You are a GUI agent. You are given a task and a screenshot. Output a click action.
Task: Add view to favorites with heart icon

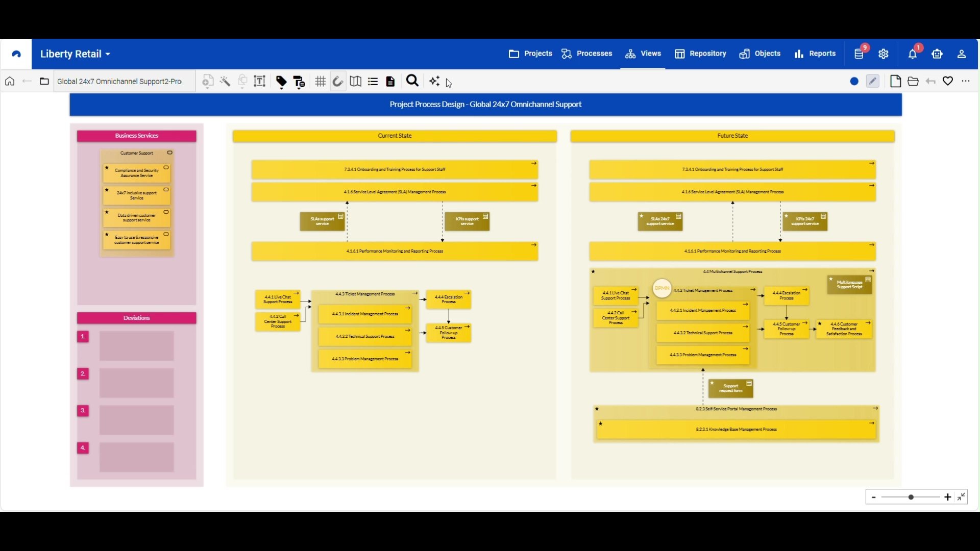pyautogui.click(x=948, y=81)
